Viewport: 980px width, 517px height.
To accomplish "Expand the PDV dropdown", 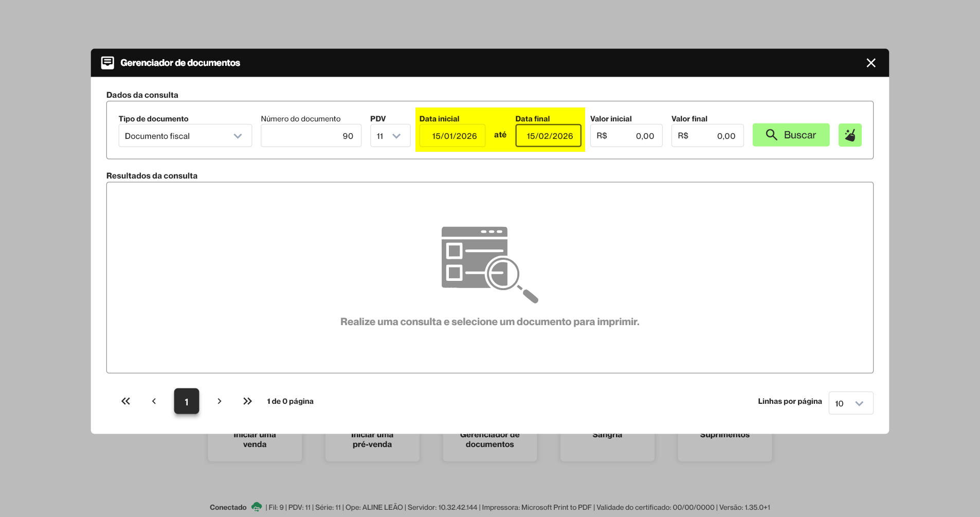I will tap(390, 136).
